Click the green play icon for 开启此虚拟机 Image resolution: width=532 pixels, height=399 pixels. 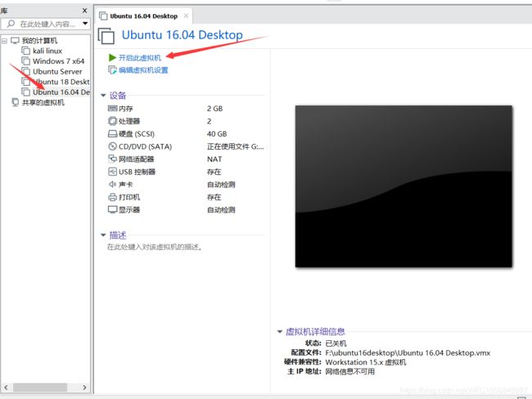(x=112, y=57)
